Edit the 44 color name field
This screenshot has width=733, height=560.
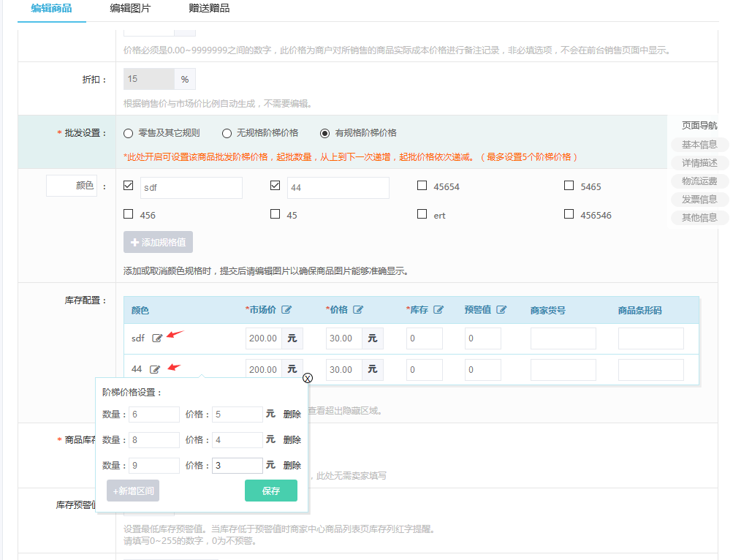point(338,188)
